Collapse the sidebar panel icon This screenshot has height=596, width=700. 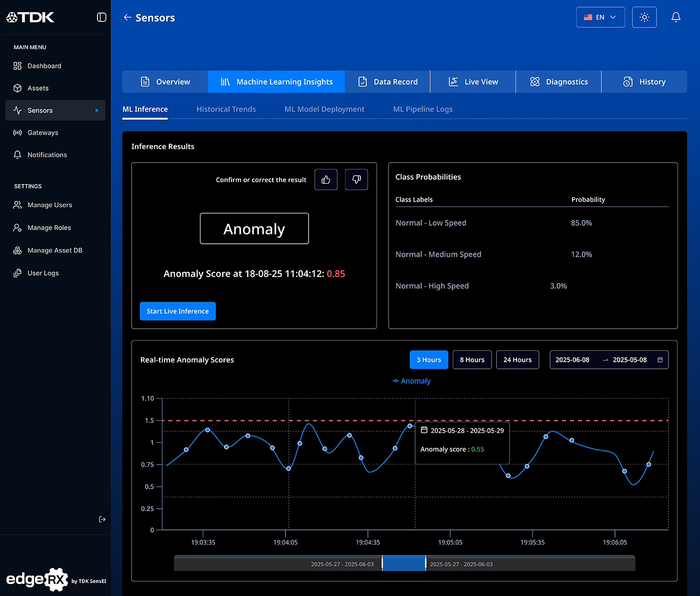tap(101, 18)
